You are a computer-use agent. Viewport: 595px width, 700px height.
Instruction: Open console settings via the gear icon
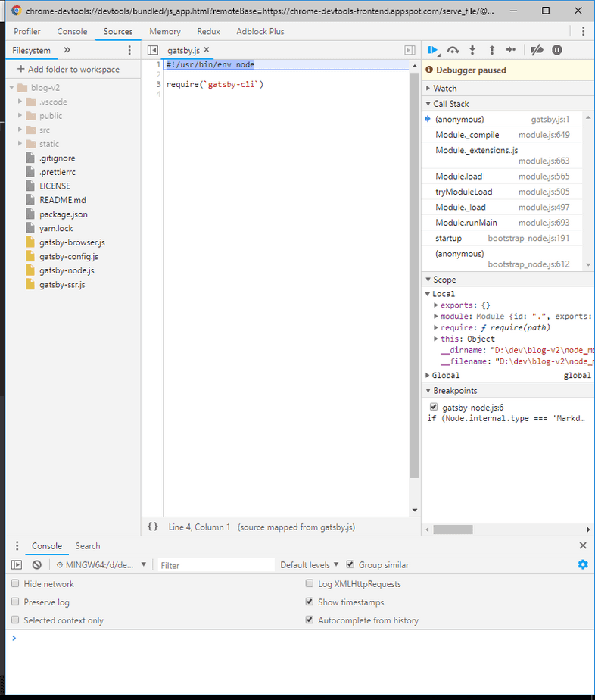582,564
